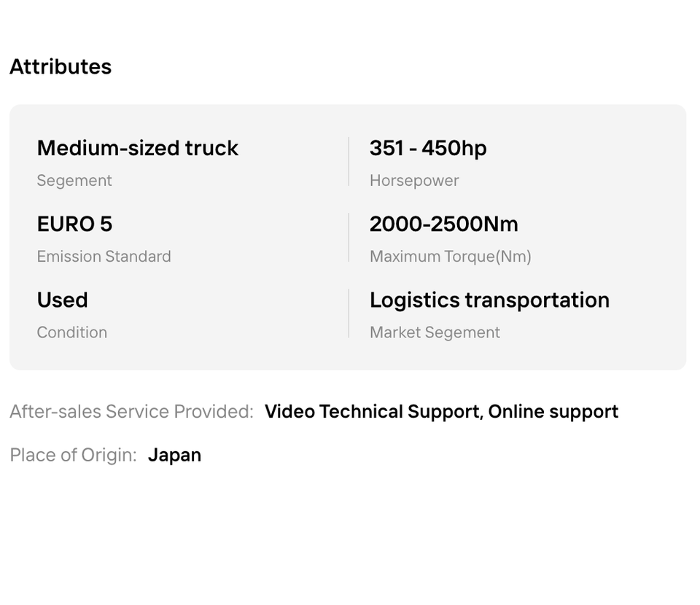This screenshot has height=605, width=700.
Task: Click the Attributes section heading
Action: coord(61,67)
